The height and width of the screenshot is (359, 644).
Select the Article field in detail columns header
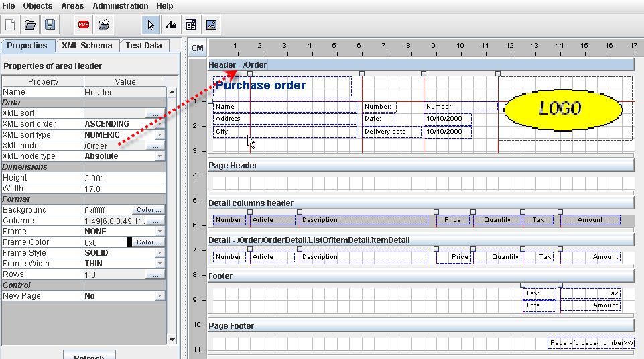coord(273,220)
